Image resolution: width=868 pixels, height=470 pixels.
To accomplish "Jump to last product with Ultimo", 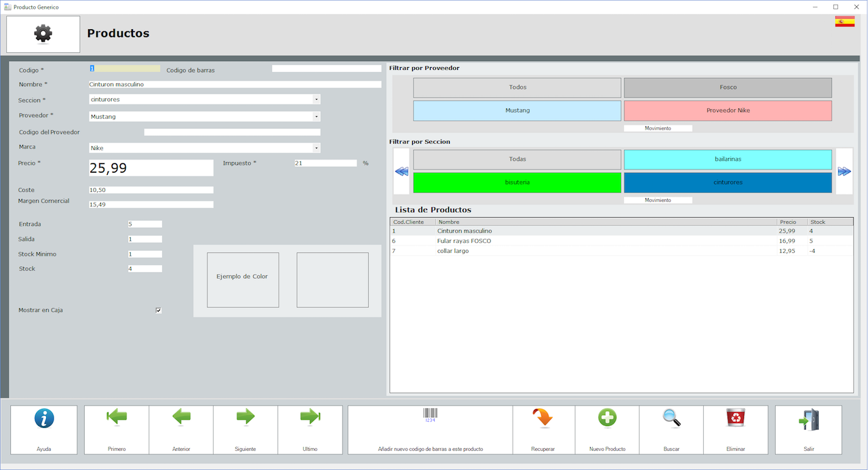I will click(310, 418).
